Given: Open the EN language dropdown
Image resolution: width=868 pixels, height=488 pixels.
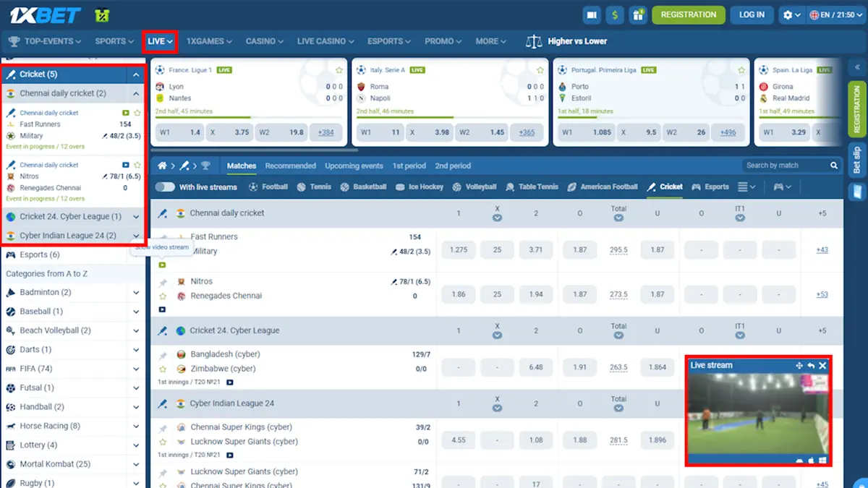Looking at the screenshot, I should pyautogui.click(x=835, y=14).
